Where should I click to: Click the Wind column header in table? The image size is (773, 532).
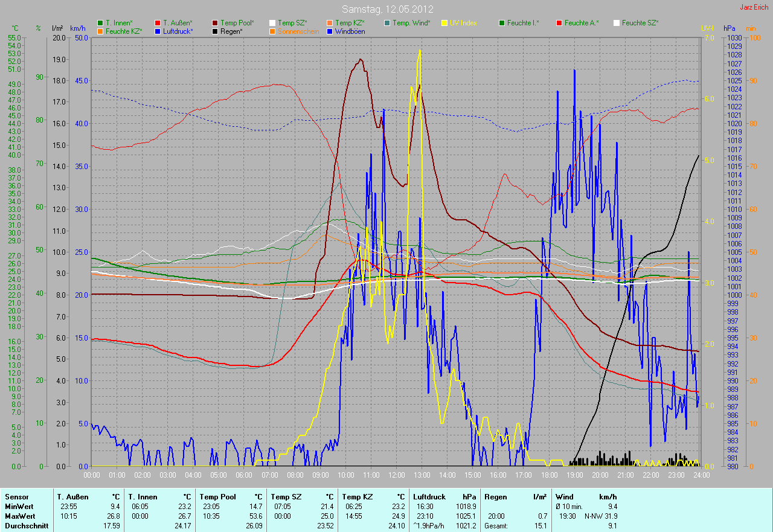565,496
